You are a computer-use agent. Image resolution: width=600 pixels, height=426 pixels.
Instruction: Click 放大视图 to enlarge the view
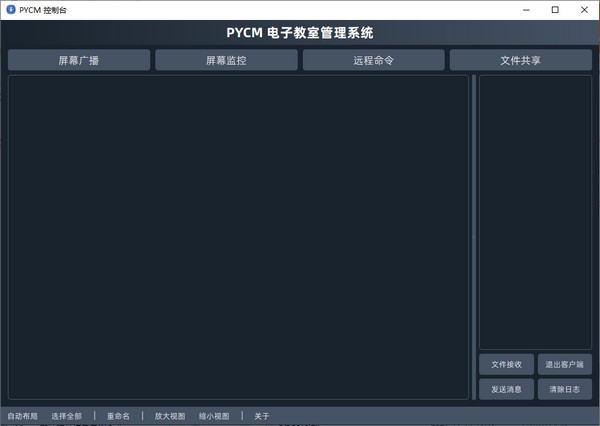[170, 416]
